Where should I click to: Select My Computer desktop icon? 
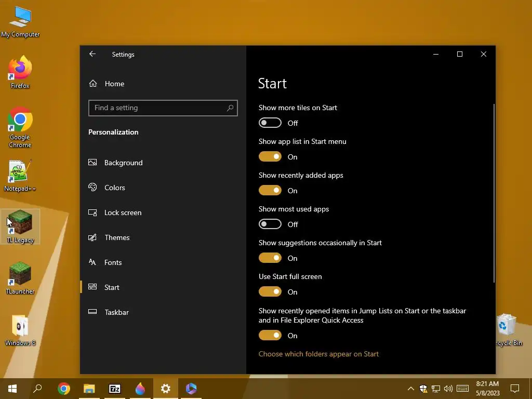click(x=20, y=22)
